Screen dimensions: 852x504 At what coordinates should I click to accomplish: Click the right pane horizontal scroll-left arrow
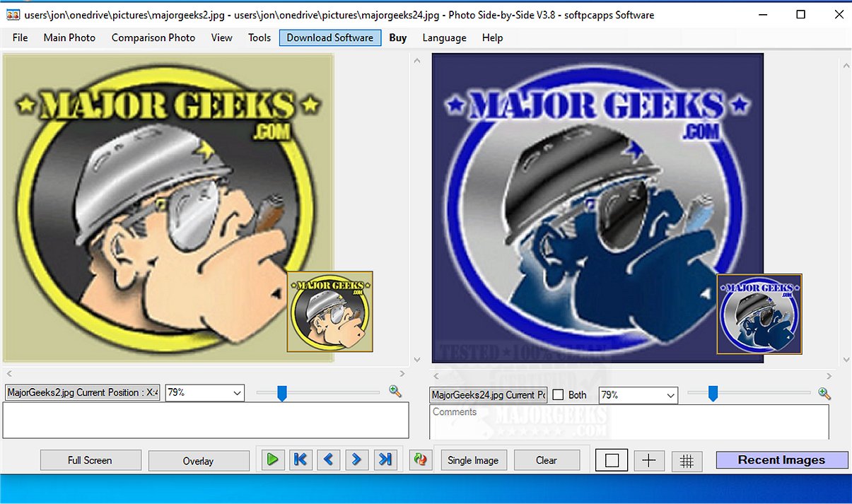pos(436,376)
